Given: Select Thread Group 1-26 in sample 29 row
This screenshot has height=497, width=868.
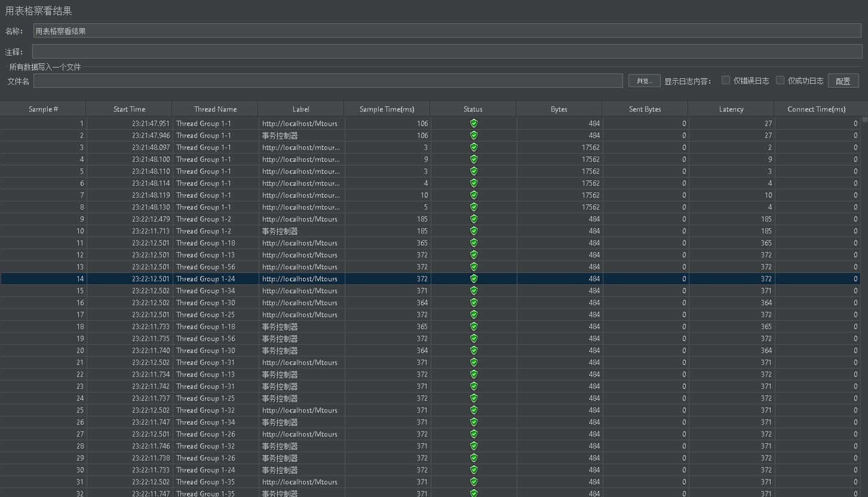Looking at the screenshot, I should (206, 458).
